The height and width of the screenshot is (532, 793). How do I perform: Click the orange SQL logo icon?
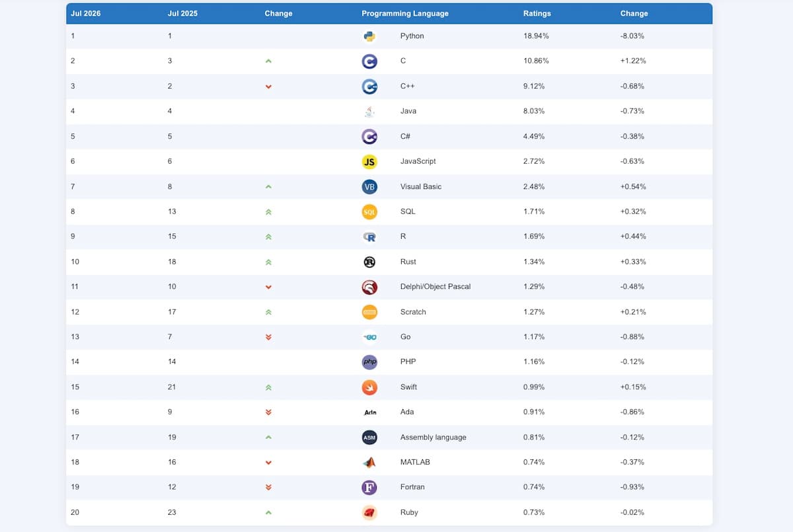(x=369, y=211)
